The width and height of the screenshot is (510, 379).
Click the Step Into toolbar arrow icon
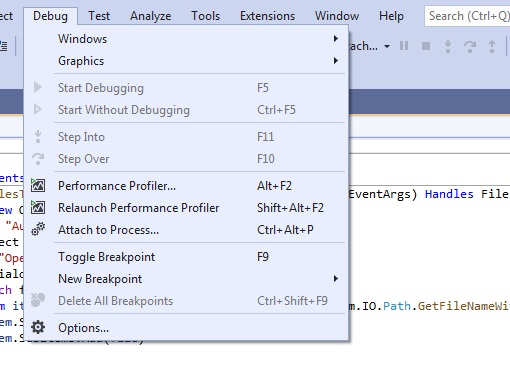[448, 46]
